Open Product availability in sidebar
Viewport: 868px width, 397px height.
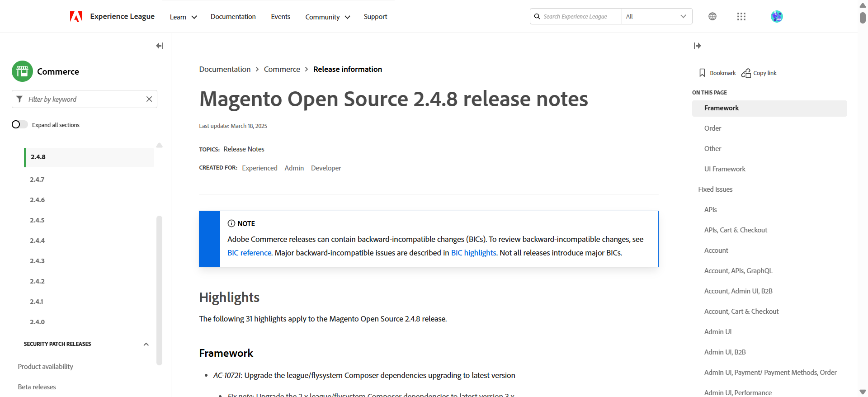tap(45, 367)
